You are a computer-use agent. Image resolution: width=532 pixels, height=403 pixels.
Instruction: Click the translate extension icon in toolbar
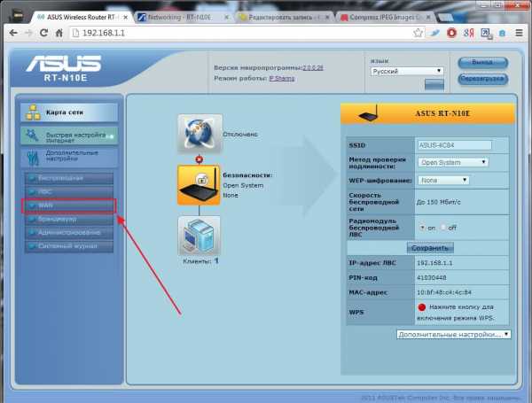[x=486, y=34]
